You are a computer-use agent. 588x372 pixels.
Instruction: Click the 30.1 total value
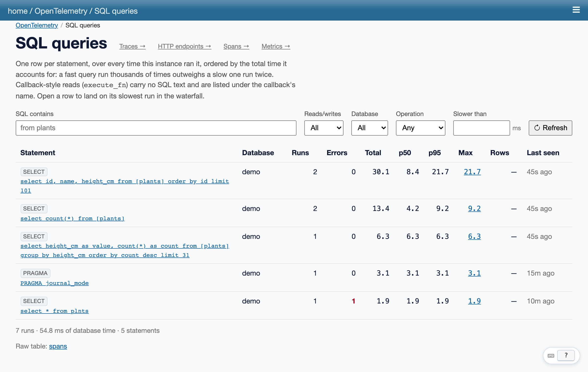[x=381, y=172]
